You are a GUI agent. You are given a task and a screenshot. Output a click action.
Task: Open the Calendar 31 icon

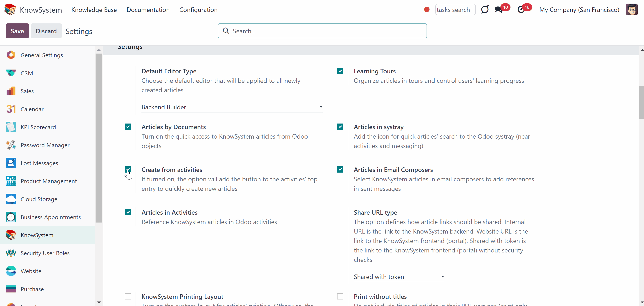[11, 109]
